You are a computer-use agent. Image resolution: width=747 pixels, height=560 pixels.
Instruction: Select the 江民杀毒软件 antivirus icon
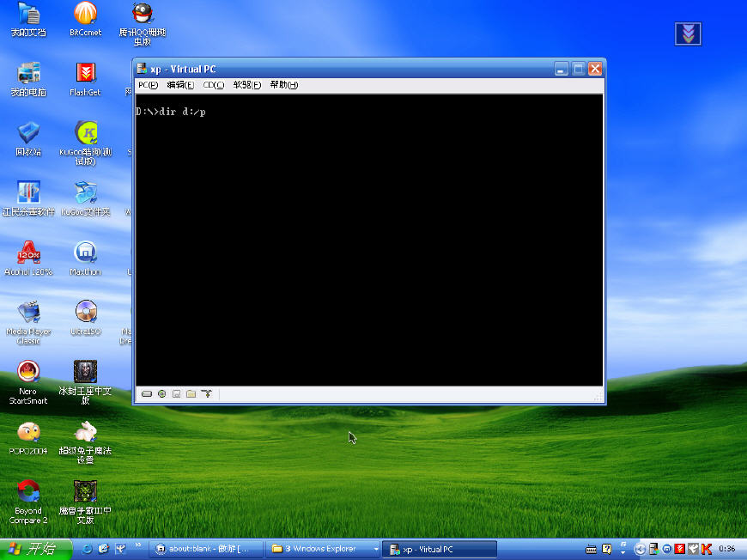(28, 199)
